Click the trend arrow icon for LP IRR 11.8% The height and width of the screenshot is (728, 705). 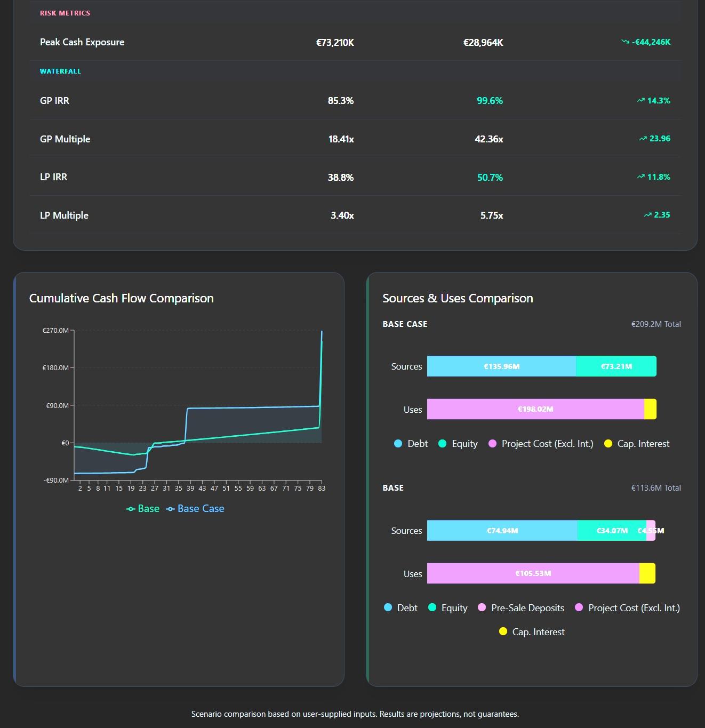coord(640,177)
